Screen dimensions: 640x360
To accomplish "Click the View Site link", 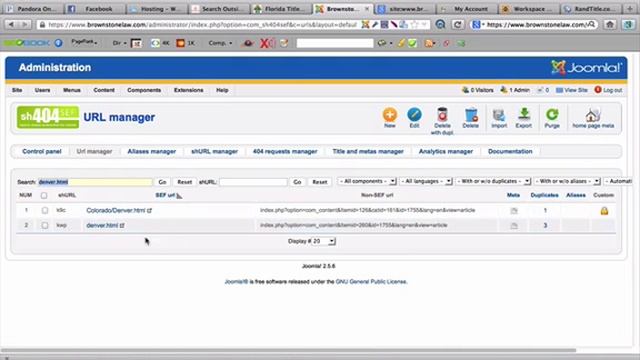I will (x=572, y=90).
